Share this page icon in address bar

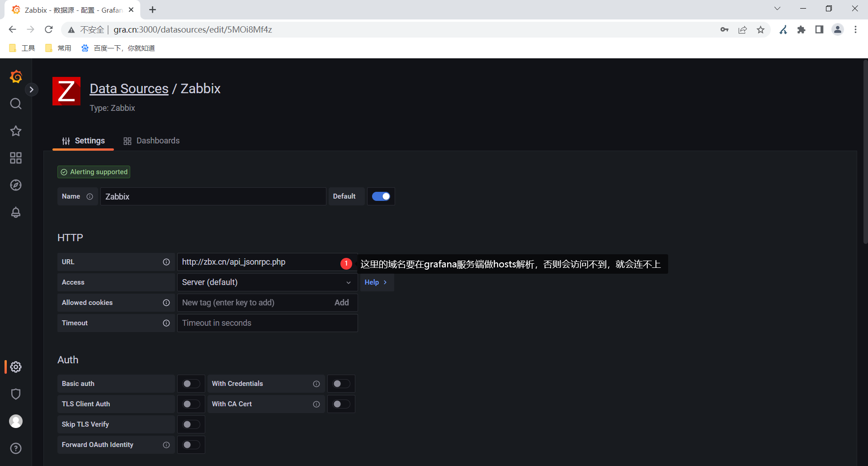(x=742, y=29)
